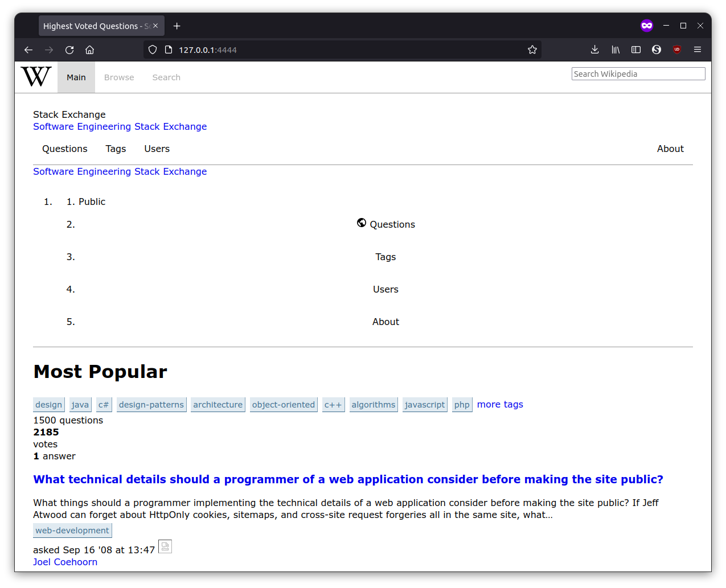Go back using browser back arrow
This screenshot has height=588, width=726.
pos(28,50)
